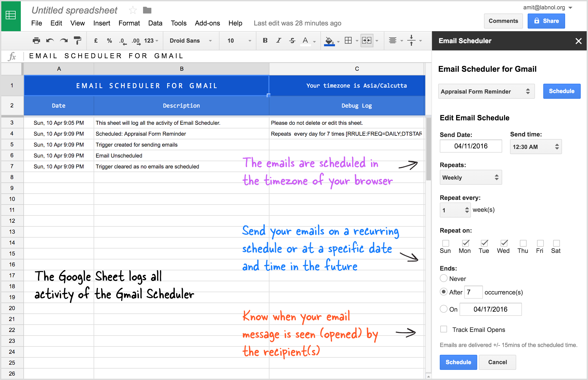Star the Untitled spreadsheet
588x380 pixels.
tap(133, 10)
